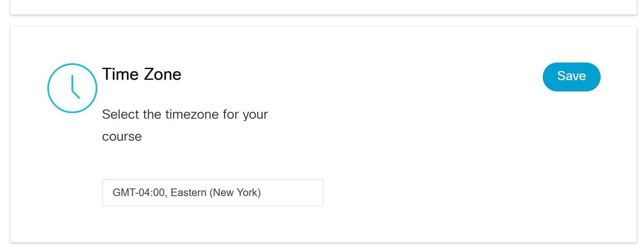
Task: Click the word 'Eastern' in the timezone field
Action: click(188, 192)
